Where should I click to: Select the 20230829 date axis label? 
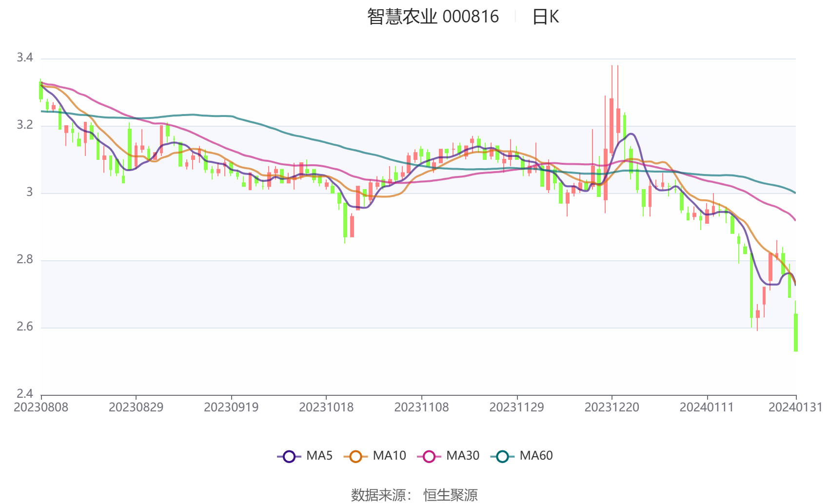coord(136,407)
